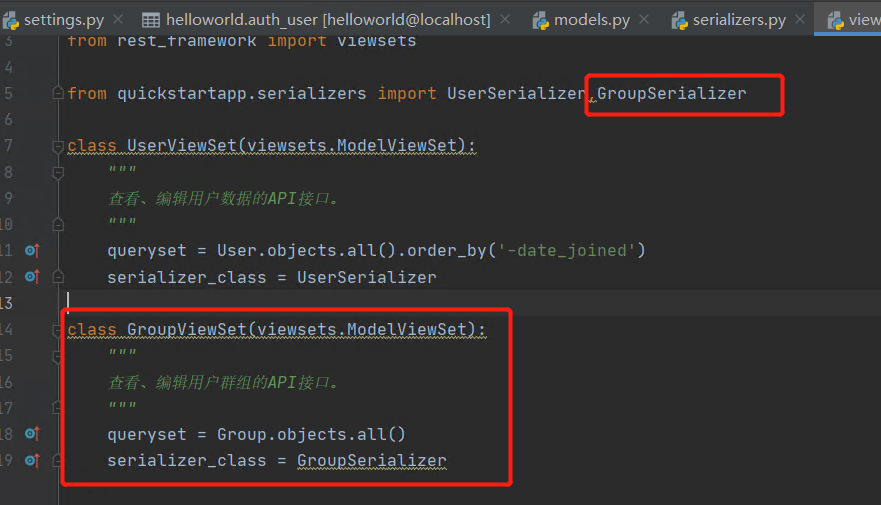Click override gutter icon on line 11

33,251
